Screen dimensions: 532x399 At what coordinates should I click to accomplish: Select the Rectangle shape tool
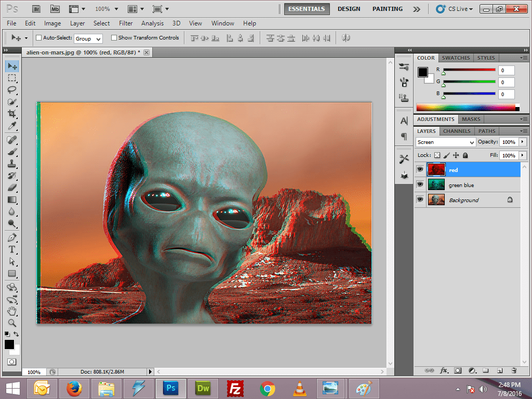(12, 273)
